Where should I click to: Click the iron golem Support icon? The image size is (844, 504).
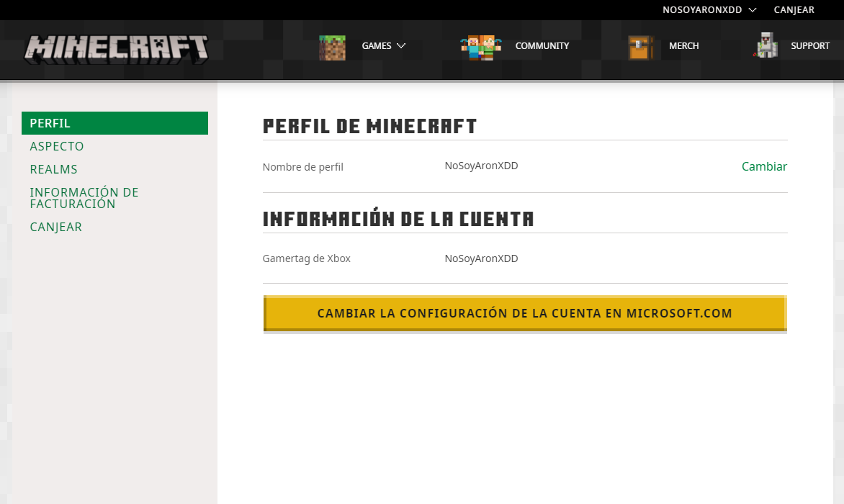click(766, 45)
